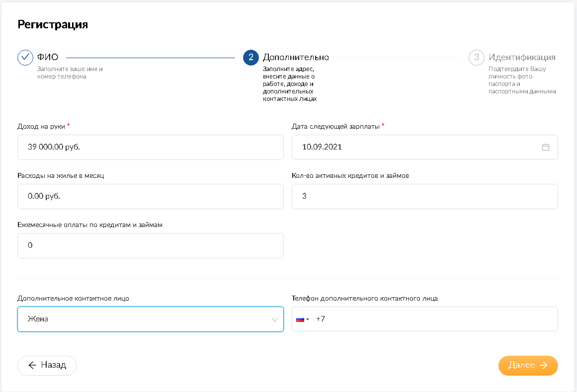This screenshot has height=392, width=577.
Task: Expand the Дополнительное контактное лицо dropdown showing Жена
Action: click(x=150, y=319)
